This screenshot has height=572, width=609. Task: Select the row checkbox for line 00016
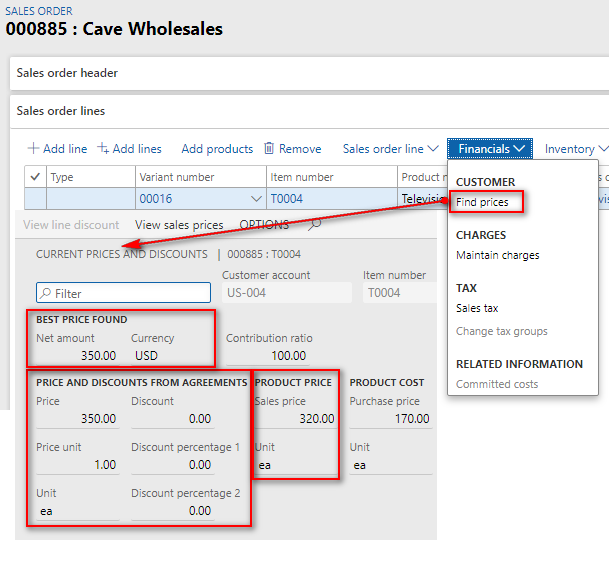pos(36,199)
